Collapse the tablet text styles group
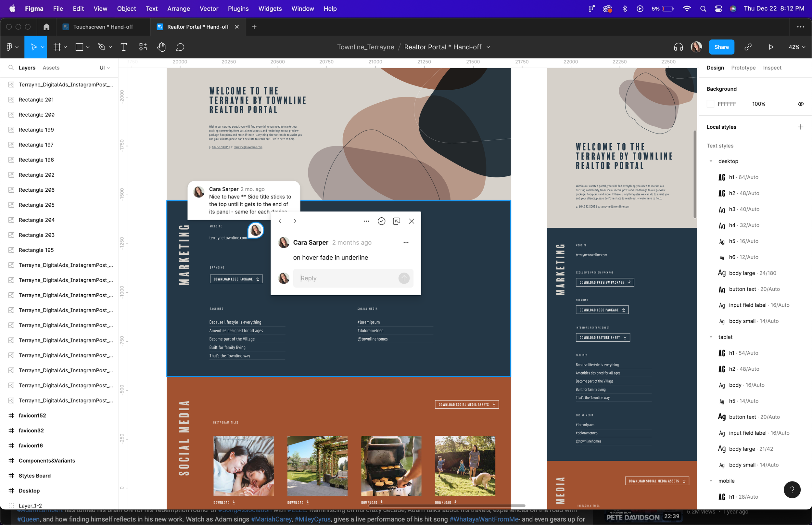This screenshot has height=525, width=812. 711,337
